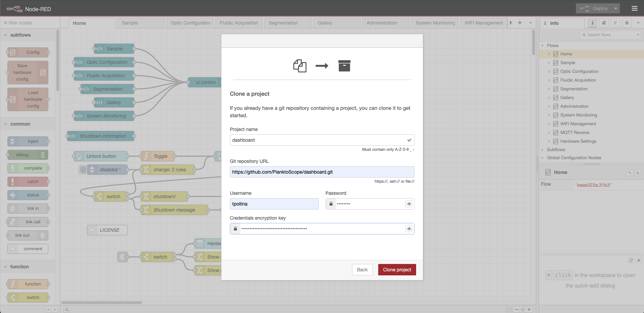The width and height of the screenshot is (644, 313).
Task: Switch to the Administration tab
Action: point(386,23)
